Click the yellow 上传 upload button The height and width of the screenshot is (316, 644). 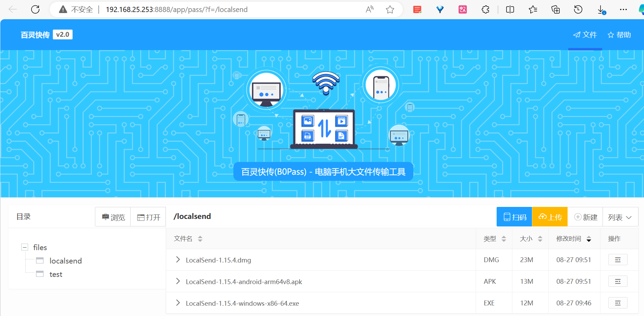click(550, 217)
